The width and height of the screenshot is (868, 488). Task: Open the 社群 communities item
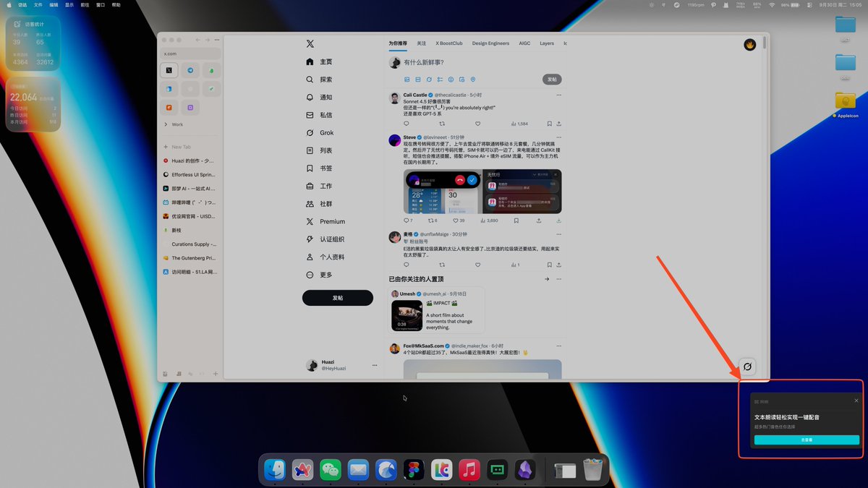[x=319, y=204]
